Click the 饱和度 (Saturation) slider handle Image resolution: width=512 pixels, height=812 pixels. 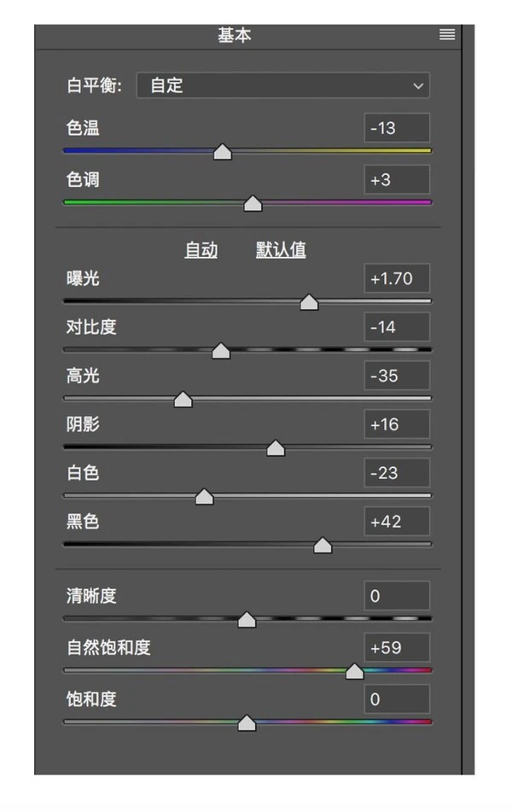pyautogui.click(x=247, y=722)
